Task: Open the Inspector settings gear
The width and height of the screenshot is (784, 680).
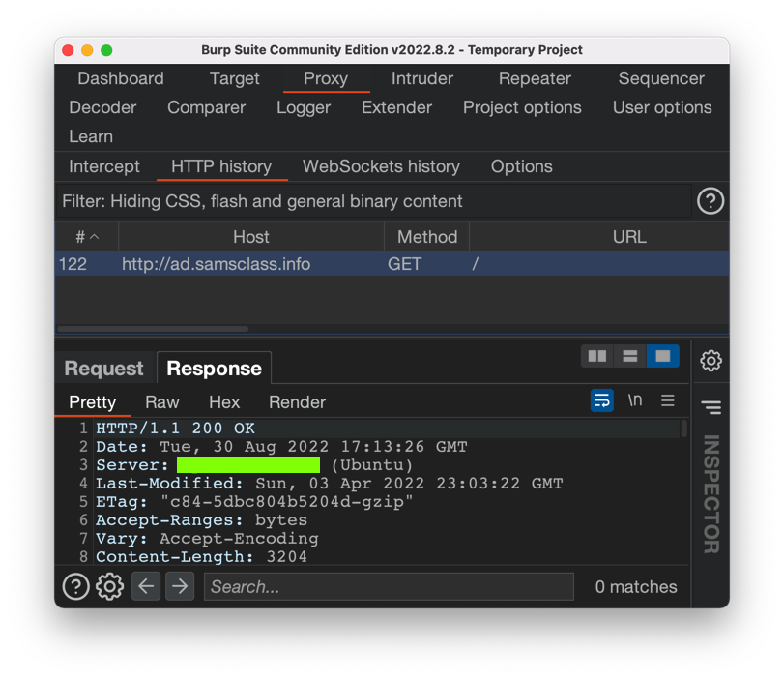Action: click(711, 361)
